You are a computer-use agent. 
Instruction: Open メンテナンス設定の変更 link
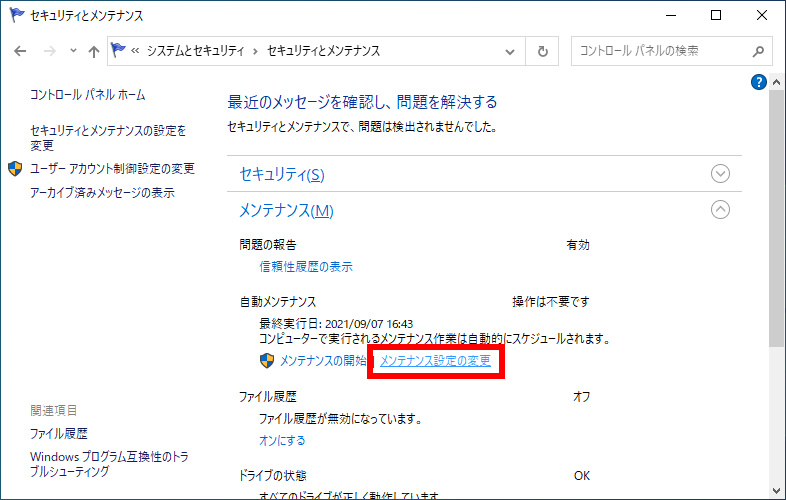(x=436, y=361)
